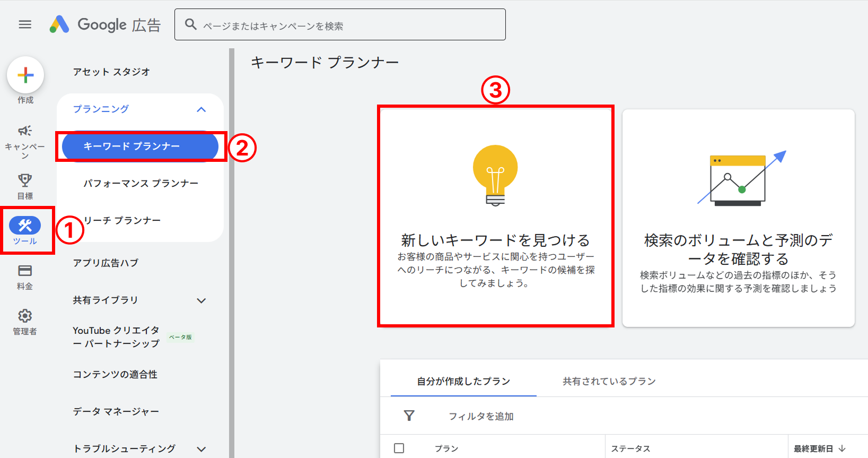Image resolution: width=868 pixels, height=458 pixels.
Task: Select パフォーマンス プランナー menu item
Action: coord(141,183)
